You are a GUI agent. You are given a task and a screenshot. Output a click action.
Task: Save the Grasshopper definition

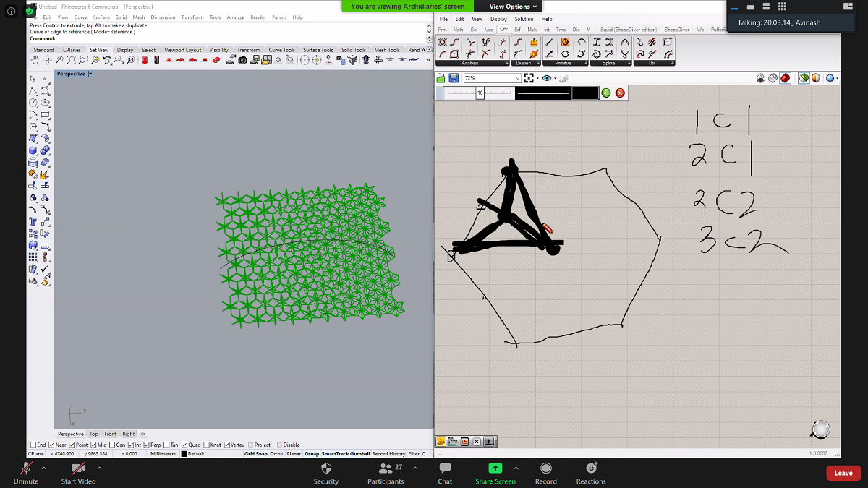pos(454,77)
